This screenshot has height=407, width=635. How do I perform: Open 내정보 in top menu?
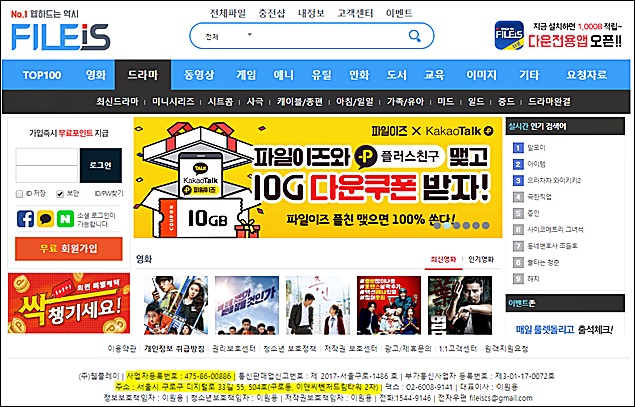(x=311, y=13)
